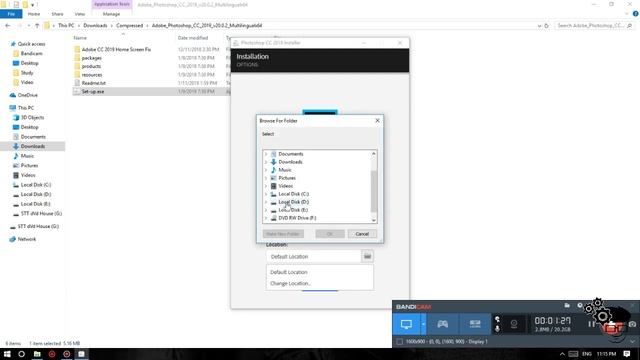Select Music in Browse For Folder tree
This screenshot has width=640, height=360.
[x=285, y=170]
